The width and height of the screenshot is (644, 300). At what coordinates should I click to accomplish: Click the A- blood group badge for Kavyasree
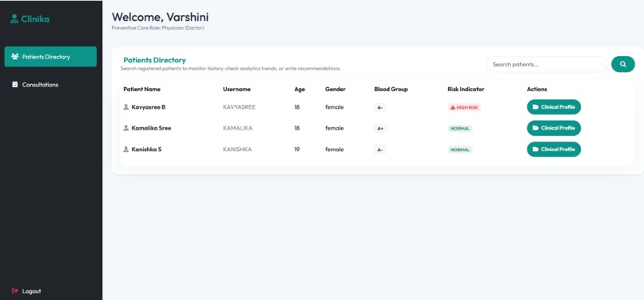click(x=380, y=107)
